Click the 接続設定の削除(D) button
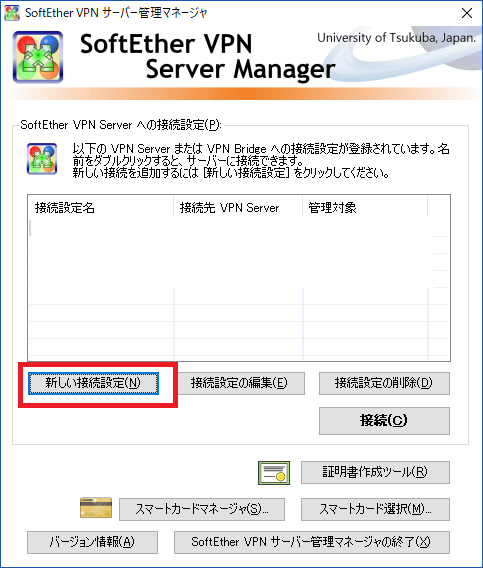 click(x=384, y=383)
